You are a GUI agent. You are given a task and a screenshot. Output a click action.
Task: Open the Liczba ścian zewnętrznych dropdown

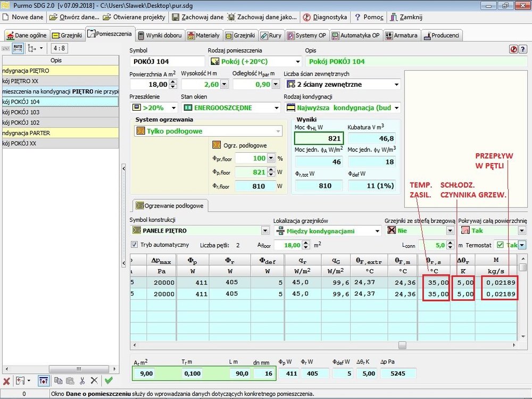coord(396,85)
